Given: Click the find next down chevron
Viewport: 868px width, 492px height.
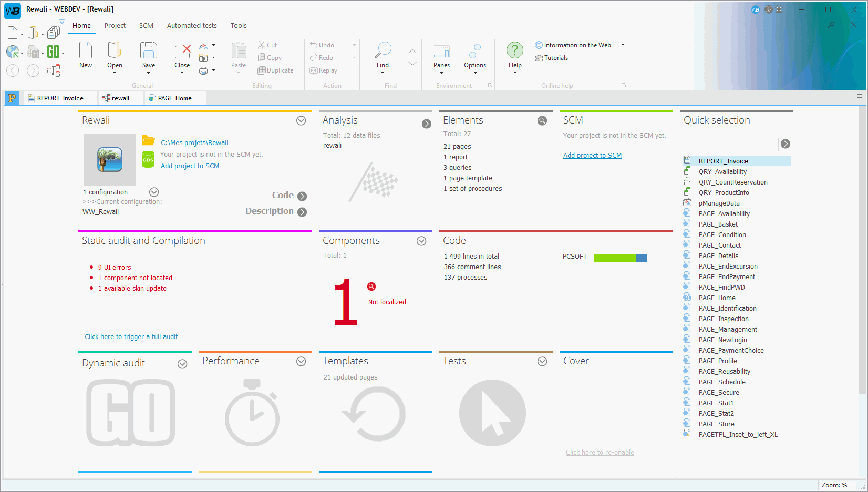Looking at the screenshot, I should (x=412, y=64).
